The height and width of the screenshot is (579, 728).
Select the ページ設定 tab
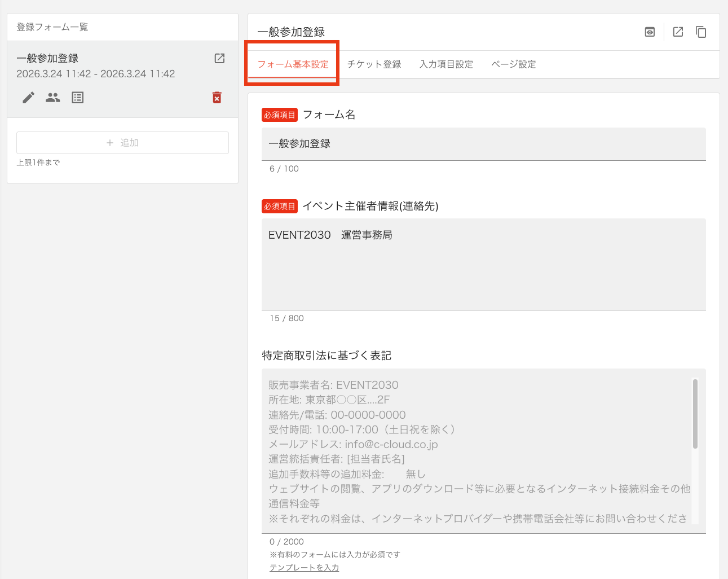pos(513,64)
